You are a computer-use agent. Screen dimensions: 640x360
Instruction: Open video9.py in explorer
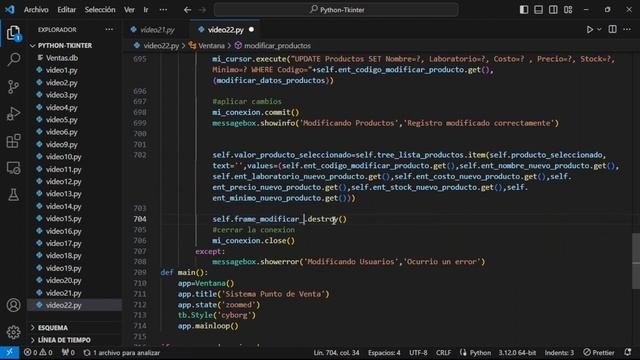[62, 144]
